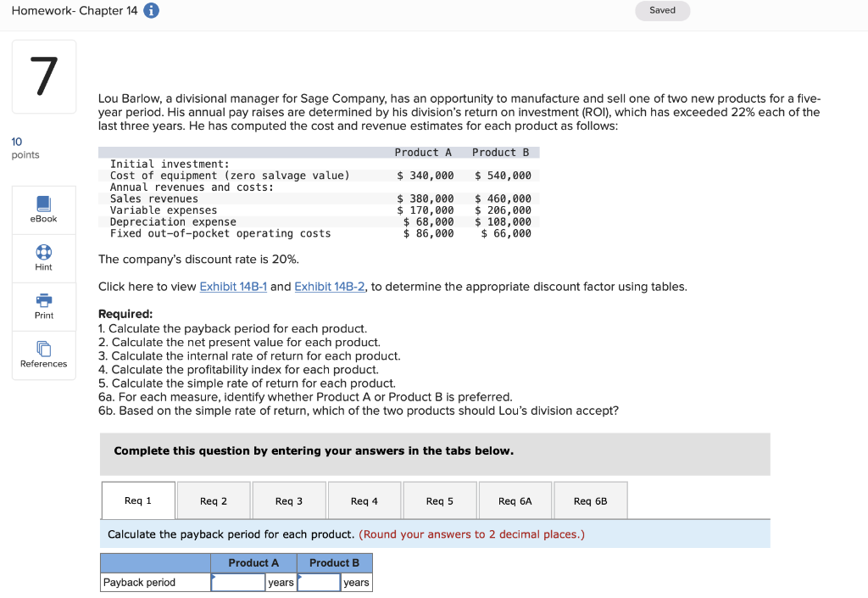This screenshot has width=868, height=598.
Task: Select the $ 68,000 depreciation value
Action: tap(428, 222)
